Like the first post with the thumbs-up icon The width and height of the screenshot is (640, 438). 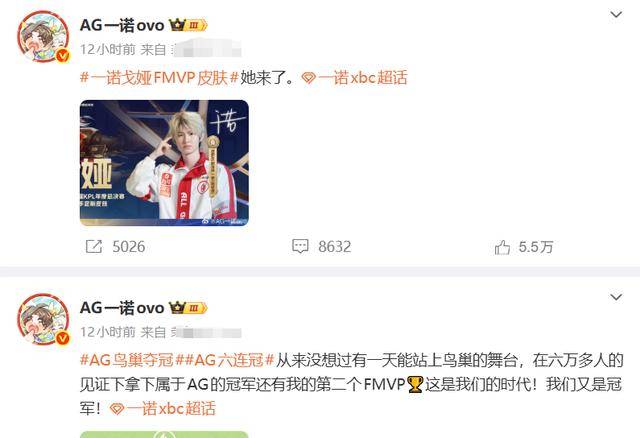click(502, 247)
